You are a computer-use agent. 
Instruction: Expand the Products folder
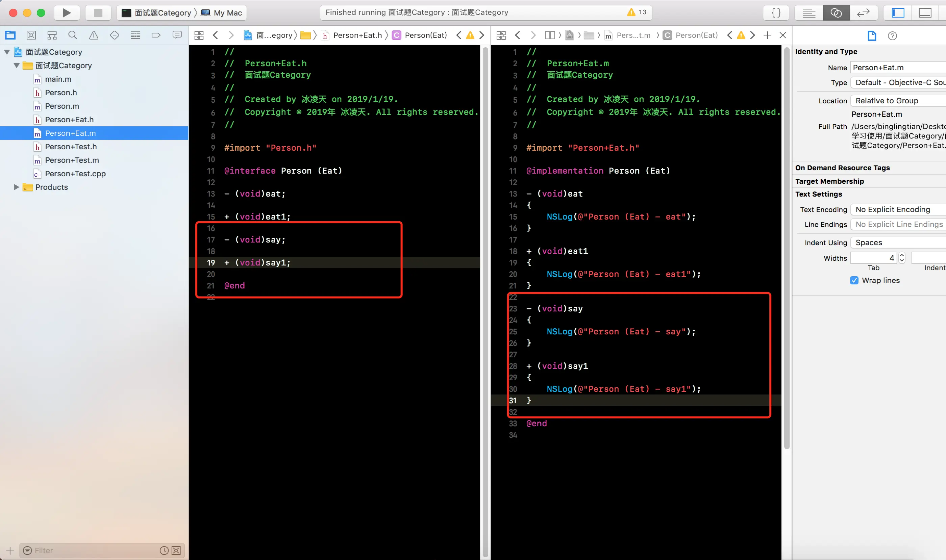coord(16,187)
